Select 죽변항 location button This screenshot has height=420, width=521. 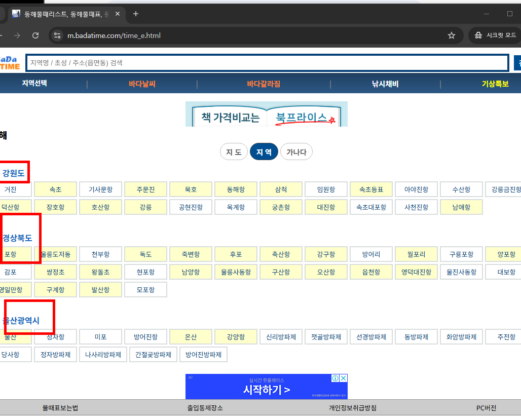click(x=191, y=254)
